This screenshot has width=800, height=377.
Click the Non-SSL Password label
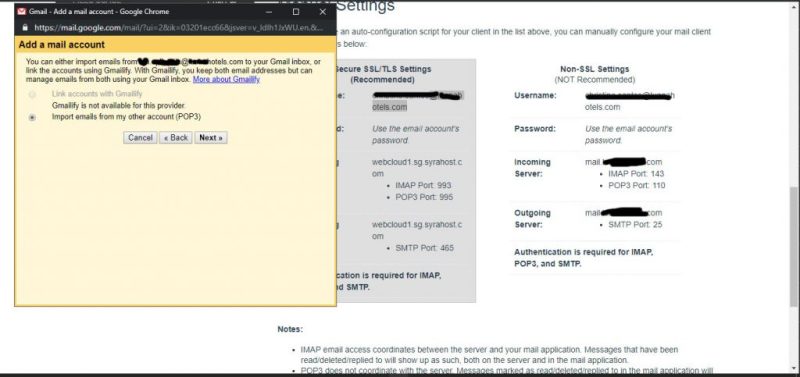535,129
